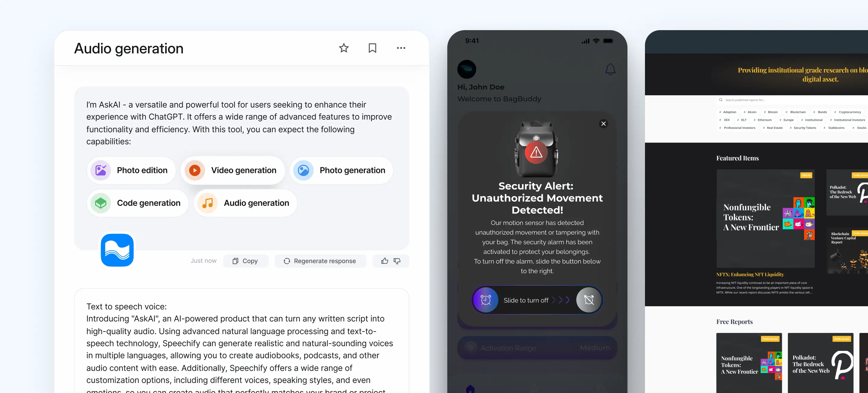868x393 pixels.
Task: Click the bookmark icon on AskAI panel
Action: coord(373,48)
